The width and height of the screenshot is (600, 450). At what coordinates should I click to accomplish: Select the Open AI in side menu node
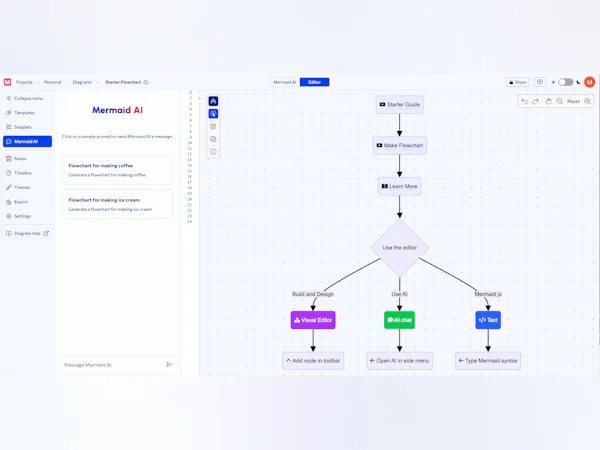coord(399,361)
